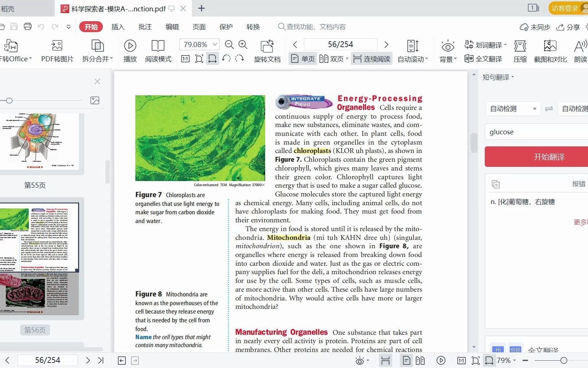Image resolution: width=588 pixels, height=368 pixels.
Task: Click the print icon
Action: [x=28, y=27]
